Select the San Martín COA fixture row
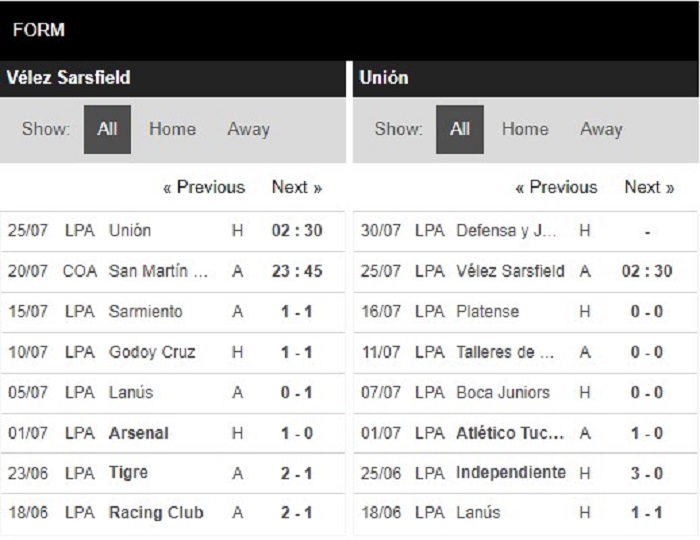The width and height of the screenshot is (700, 540). pyautogui.click(x=172, y=271)
